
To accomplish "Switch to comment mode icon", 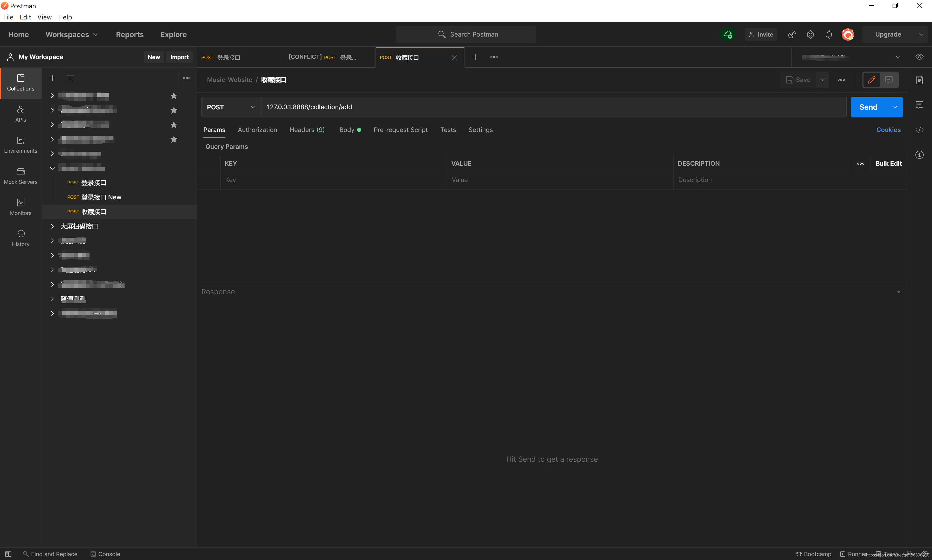I will [x=889, y=80].
